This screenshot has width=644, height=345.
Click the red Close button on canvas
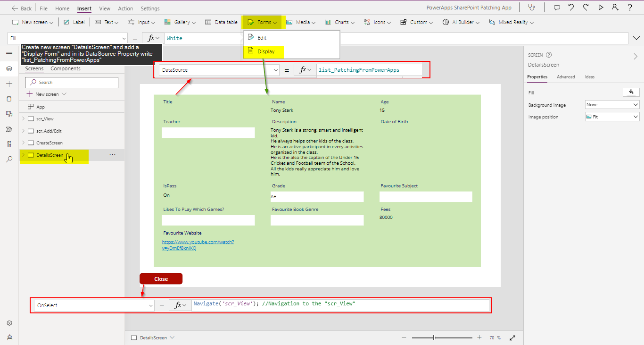(161, 279)
